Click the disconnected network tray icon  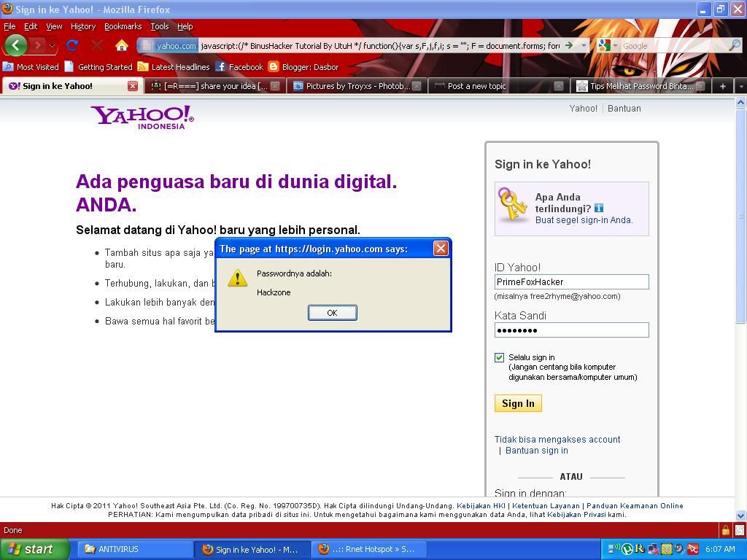653,549
